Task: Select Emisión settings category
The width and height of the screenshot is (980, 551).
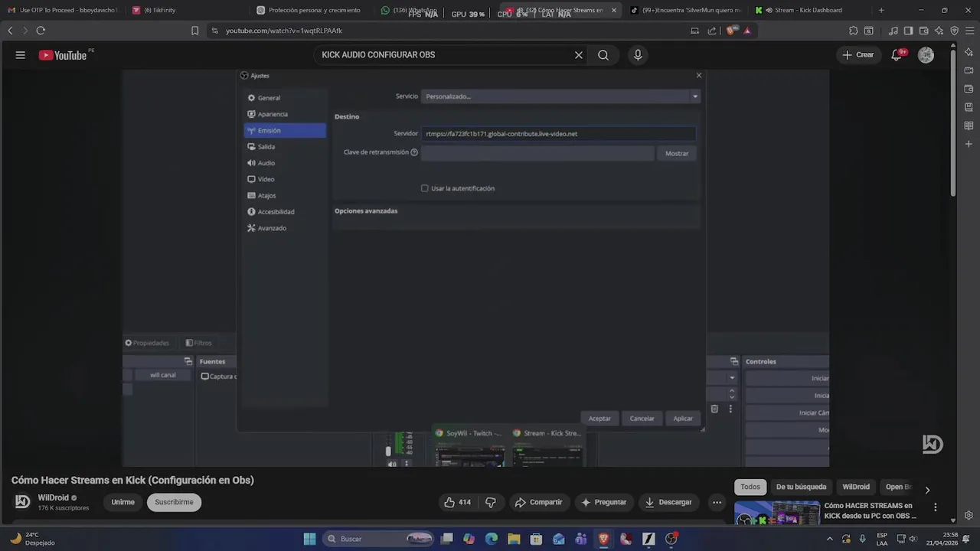Action: coord(285,131)
